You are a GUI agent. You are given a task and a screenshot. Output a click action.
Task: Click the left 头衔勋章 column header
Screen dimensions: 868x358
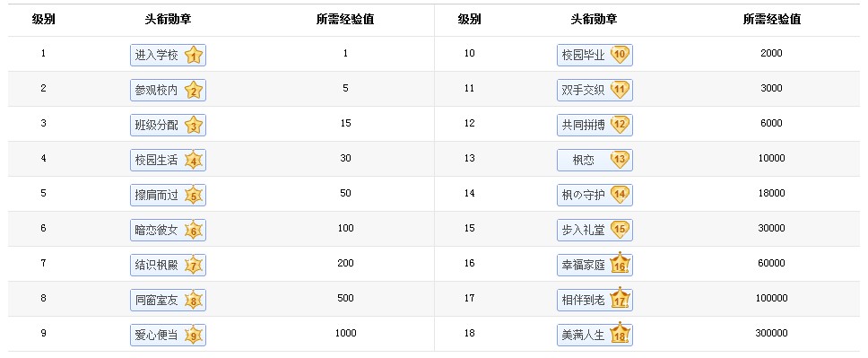[x=169, y=20]
